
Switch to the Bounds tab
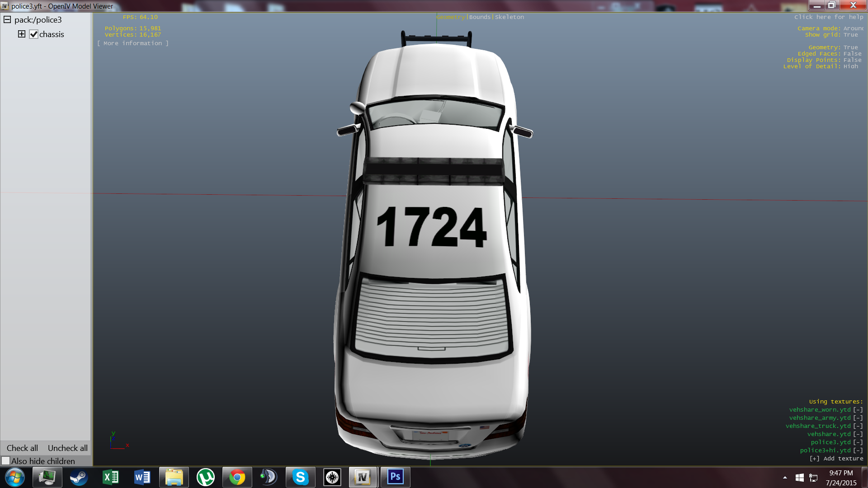click(480, 17)
